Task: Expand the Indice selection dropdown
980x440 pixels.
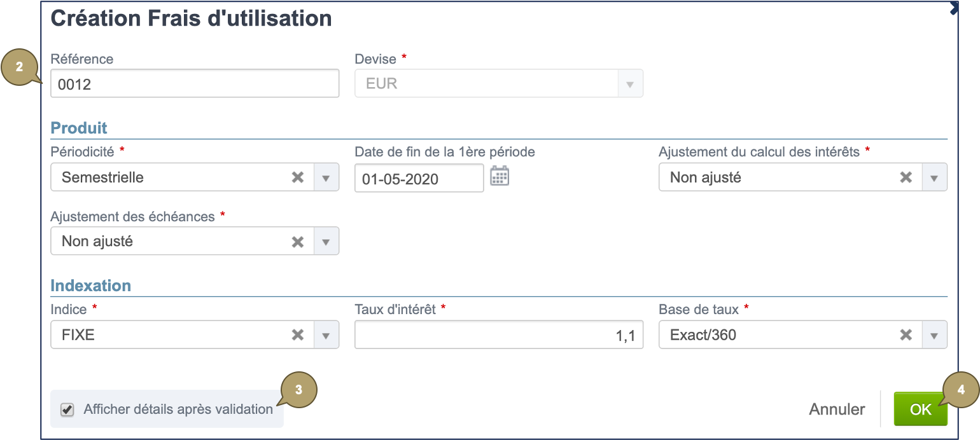Action: pos(326,334)
